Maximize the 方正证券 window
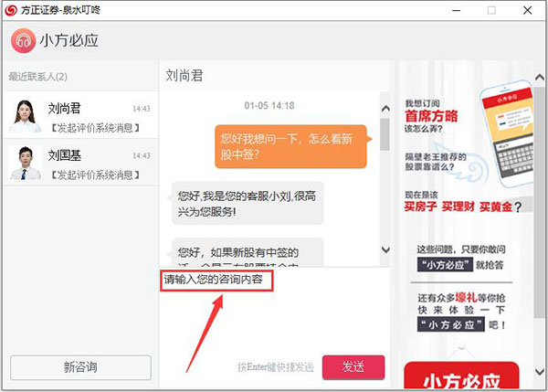 pos(491,10)
